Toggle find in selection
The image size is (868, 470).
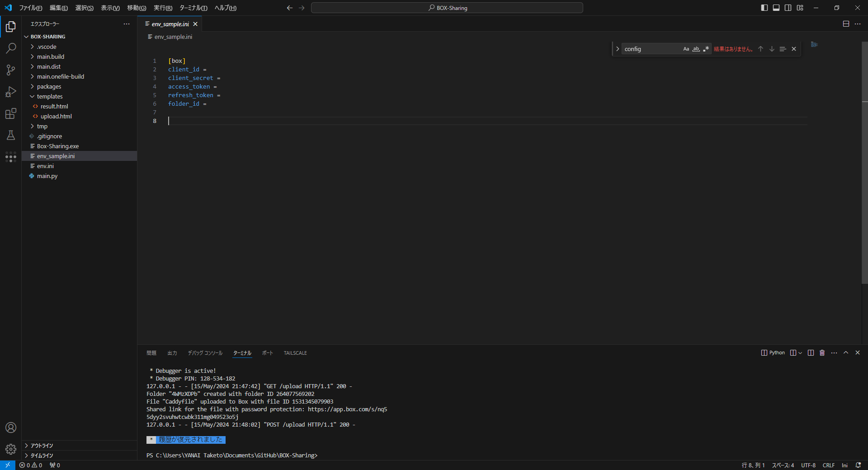coord(783,49)
